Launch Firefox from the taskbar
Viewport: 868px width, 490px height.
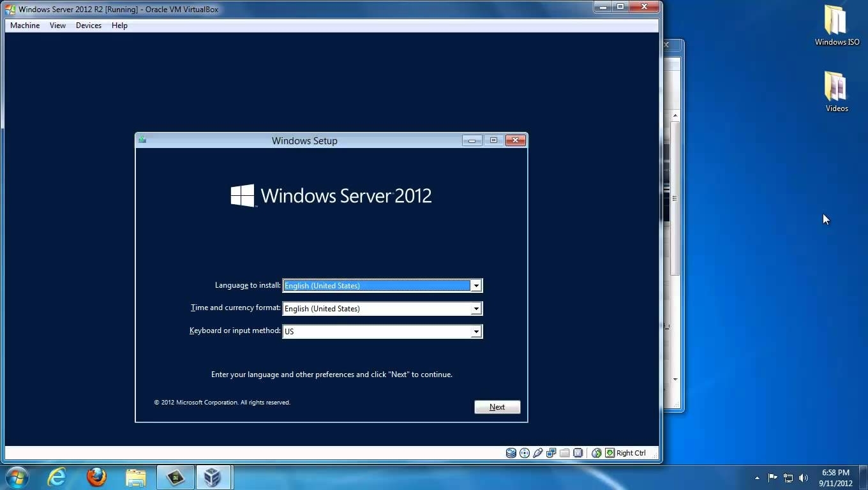96,477
